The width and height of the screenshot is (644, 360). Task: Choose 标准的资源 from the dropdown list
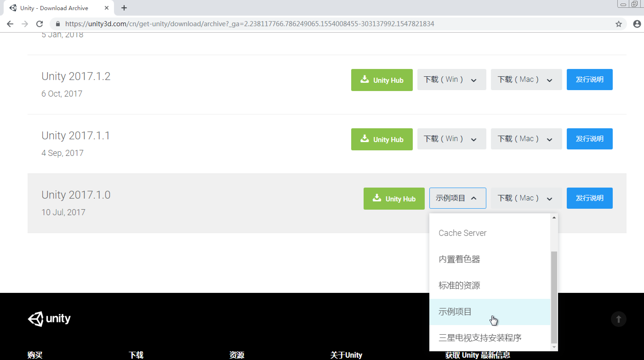point(490,286)
